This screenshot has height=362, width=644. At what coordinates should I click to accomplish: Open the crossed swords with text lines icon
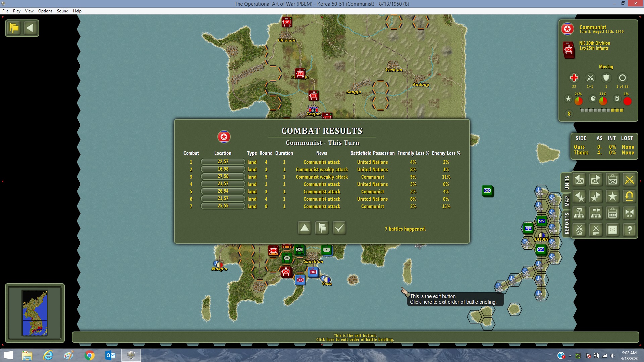596,230
